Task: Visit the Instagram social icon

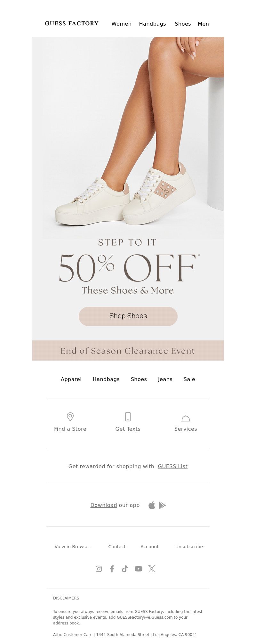Action: [x=99, y=568]
